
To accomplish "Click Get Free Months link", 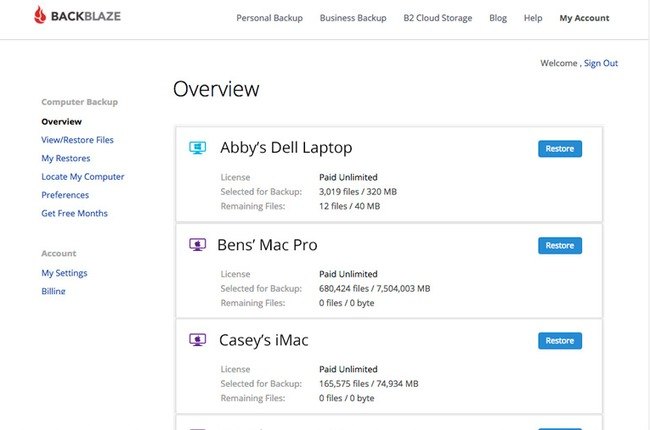I will coord(74,213).
